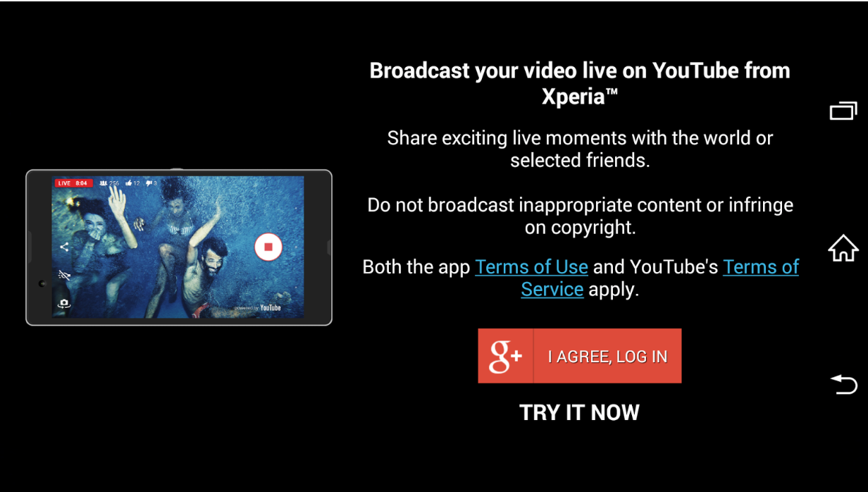
Task: Click the red LIVE 8:04 badge
Action: (x=73, y=183)
